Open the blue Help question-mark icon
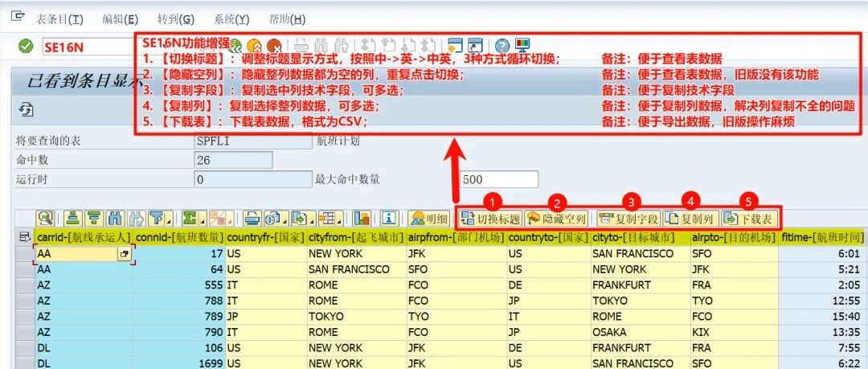868x369 pixels. [502, 46]
